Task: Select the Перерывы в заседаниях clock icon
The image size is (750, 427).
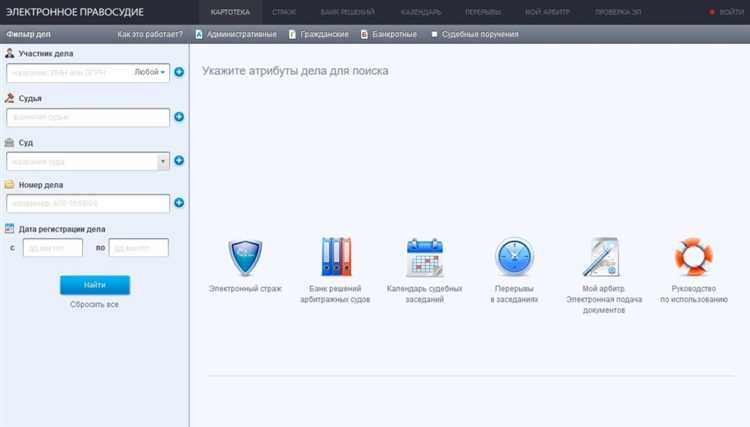Action: (514, 257)
